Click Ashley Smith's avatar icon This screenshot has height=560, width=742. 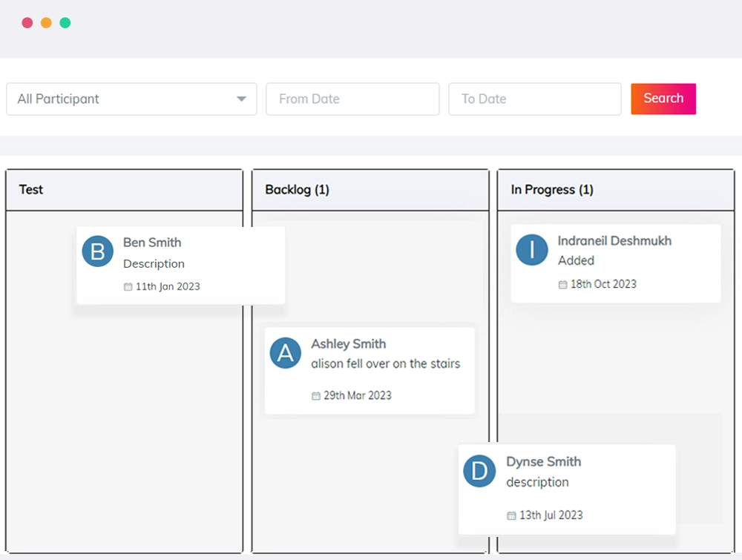285,354
